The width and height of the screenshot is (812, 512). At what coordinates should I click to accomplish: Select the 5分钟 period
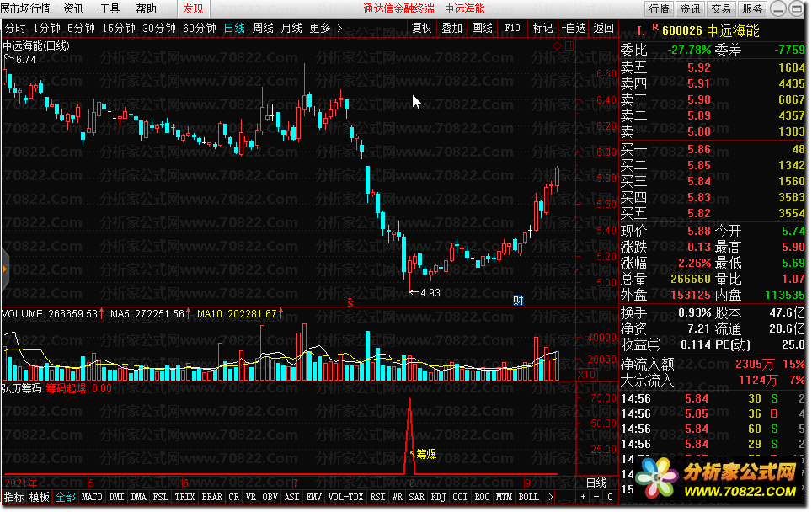point(82,29)
